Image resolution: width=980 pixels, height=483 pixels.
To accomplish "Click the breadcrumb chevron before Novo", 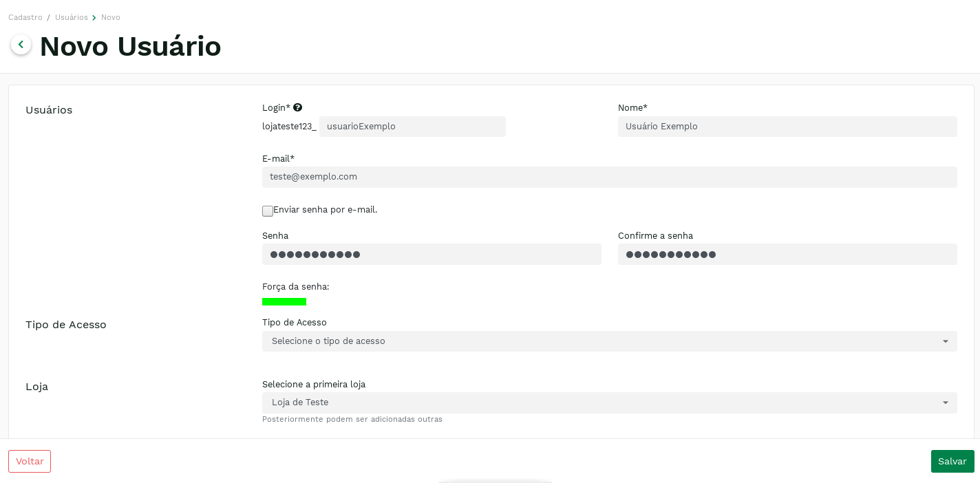I will coord(94,18).
